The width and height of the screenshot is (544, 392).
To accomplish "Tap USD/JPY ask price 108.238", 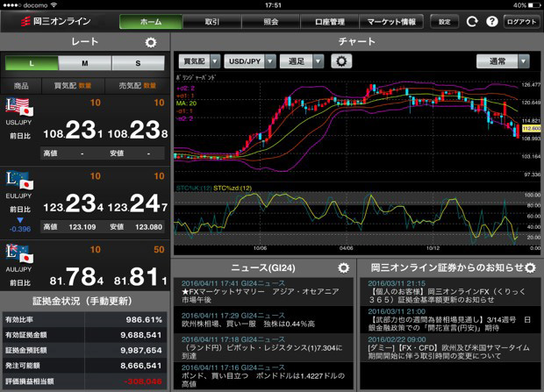I will (138, 131).
